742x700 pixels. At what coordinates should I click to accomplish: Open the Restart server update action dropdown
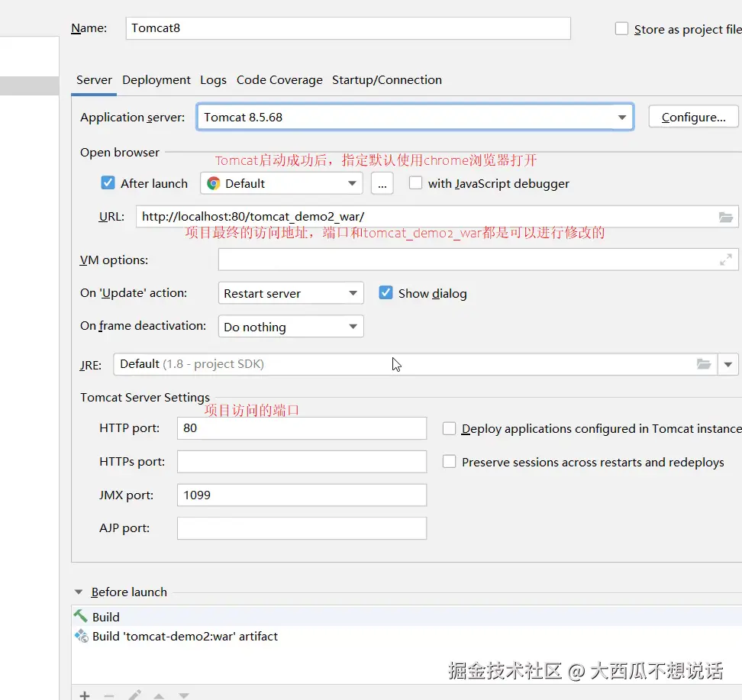[x=291, y=293]
